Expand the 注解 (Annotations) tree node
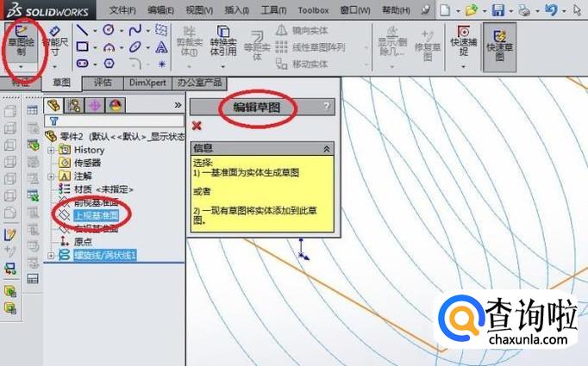Image resolution: width=588 pixels, height=366 pixels. [x=52, y=177]
